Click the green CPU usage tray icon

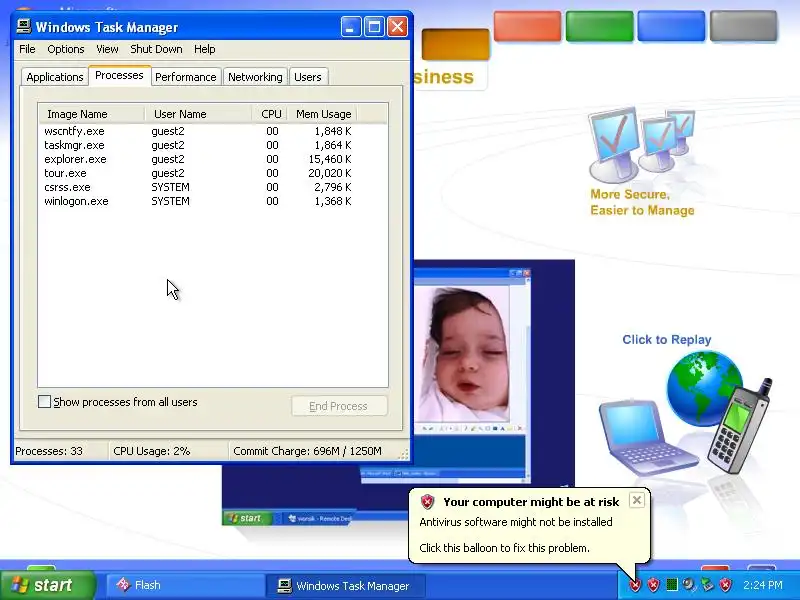672,585
